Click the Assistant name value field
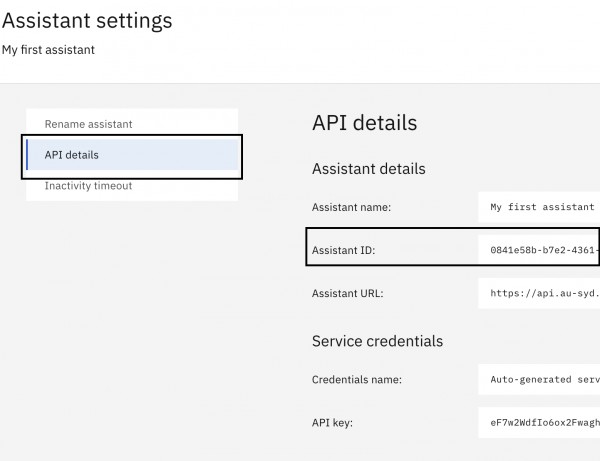 (x=539, y=207)
